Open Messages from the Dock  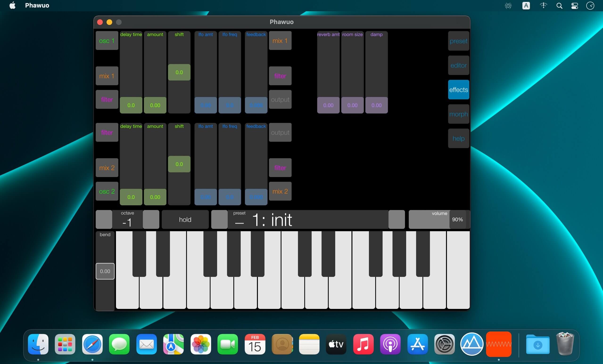click(119, 344)
